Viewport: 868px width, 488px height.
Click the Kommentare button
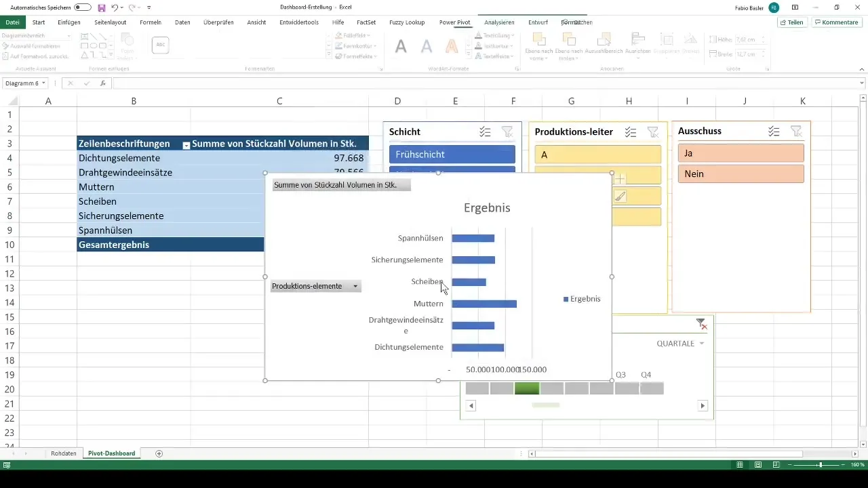837,22
